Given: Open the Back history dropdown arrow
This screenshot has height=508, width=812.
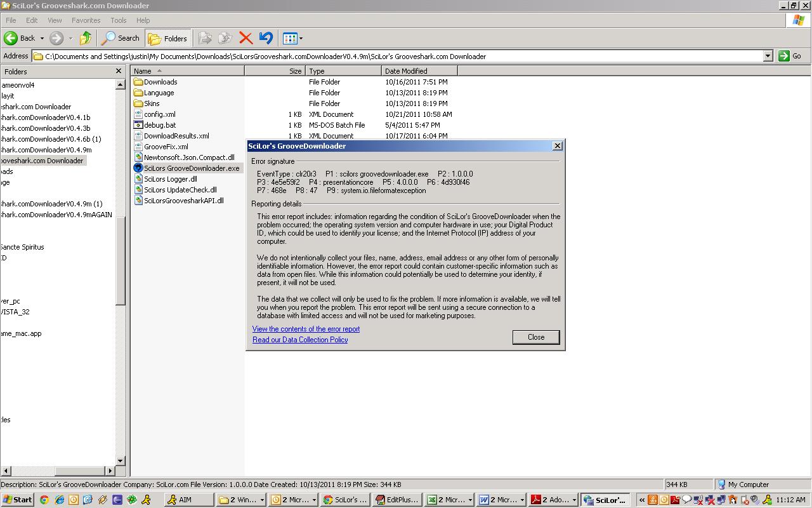Looking at the screenshot, I should tap(42, 39).
